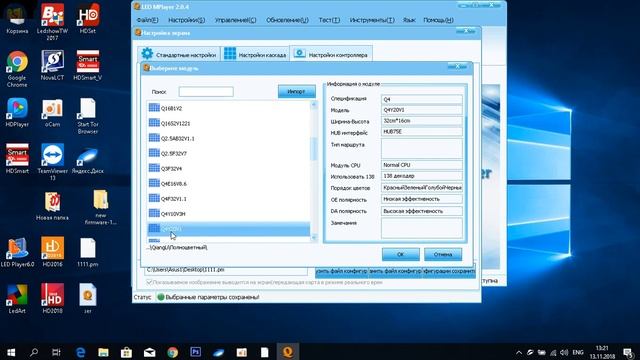
Task: Select module Q4Y10V3H in the list
Action: pyautogui.click(x=229, y=214)
